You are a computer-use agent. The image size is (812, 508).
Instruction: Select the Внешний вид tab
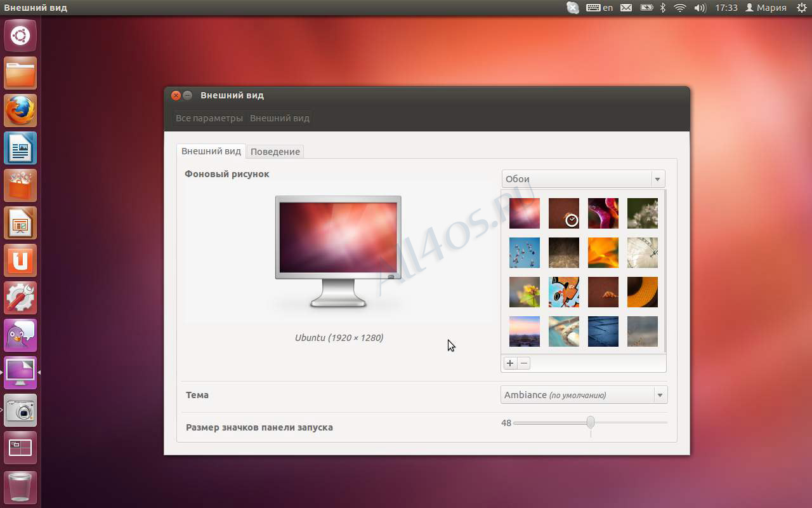[x=211, y=151]
